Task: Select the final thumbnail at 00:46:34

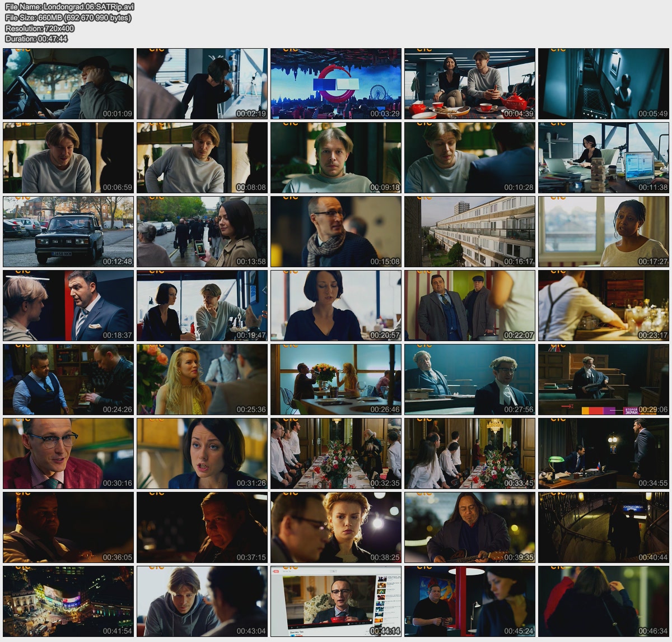Action: pos(603,601)
